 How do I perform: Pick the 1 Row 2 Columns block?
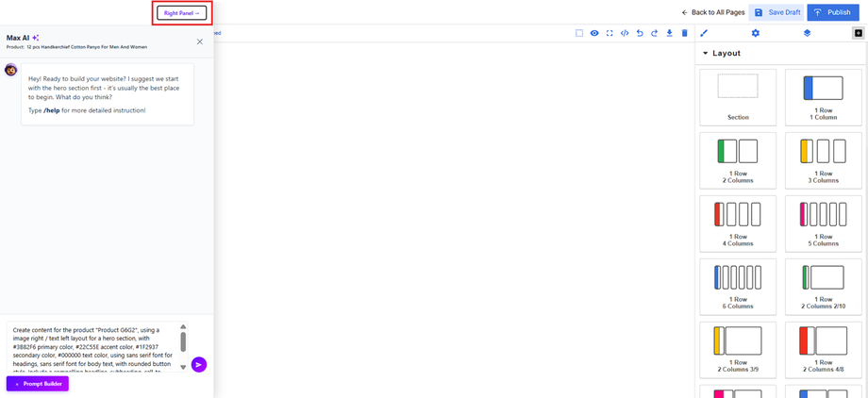[x=738, y=160]
